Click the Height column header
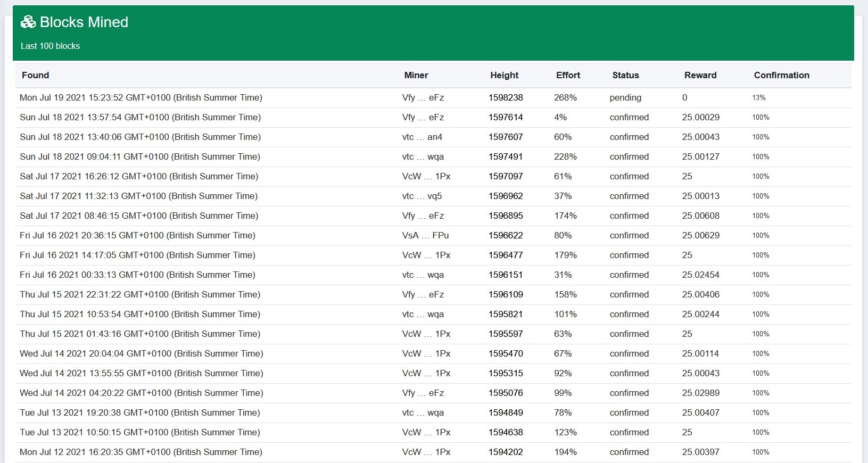 (504, 75)
